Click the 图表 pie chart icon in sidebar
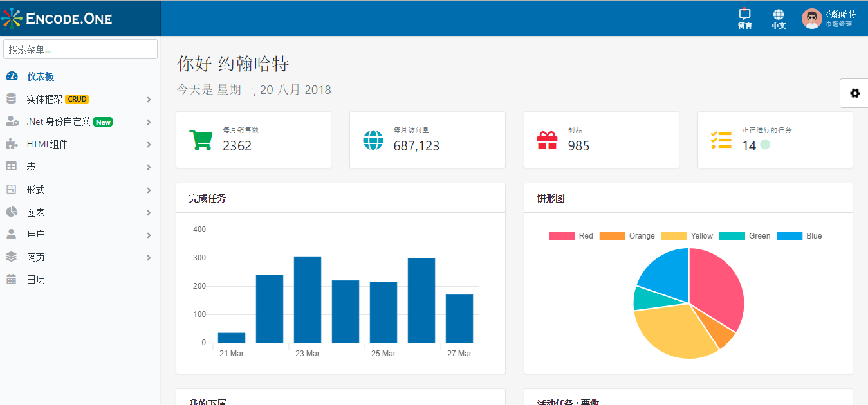The width and height of the screenshot is (868, 405). tap(12, 212)
